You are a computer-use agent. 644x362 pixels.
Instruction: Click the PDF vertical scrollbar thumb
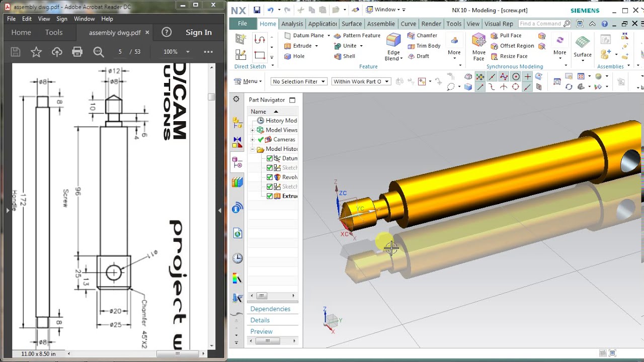pyautogui.click(x=212, y=97)
